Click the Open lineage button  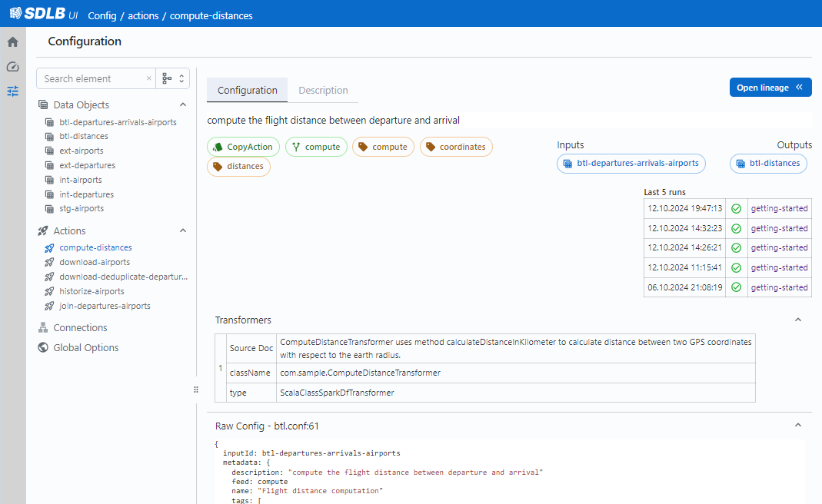click(770, 88)
